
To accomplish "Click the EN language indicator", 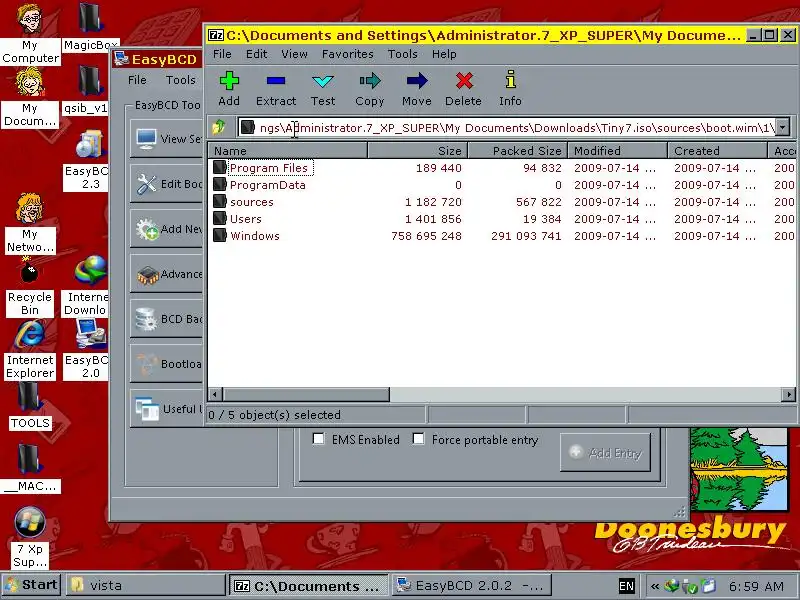I will coord(626,586).
